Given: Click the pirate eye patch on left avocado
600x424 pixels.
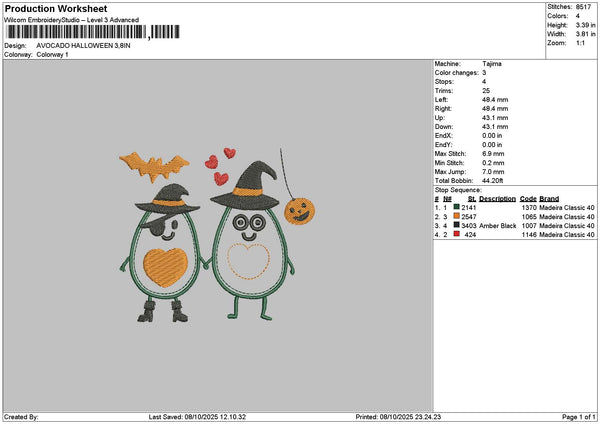Looking at the screenshot, I should (156, 226).
